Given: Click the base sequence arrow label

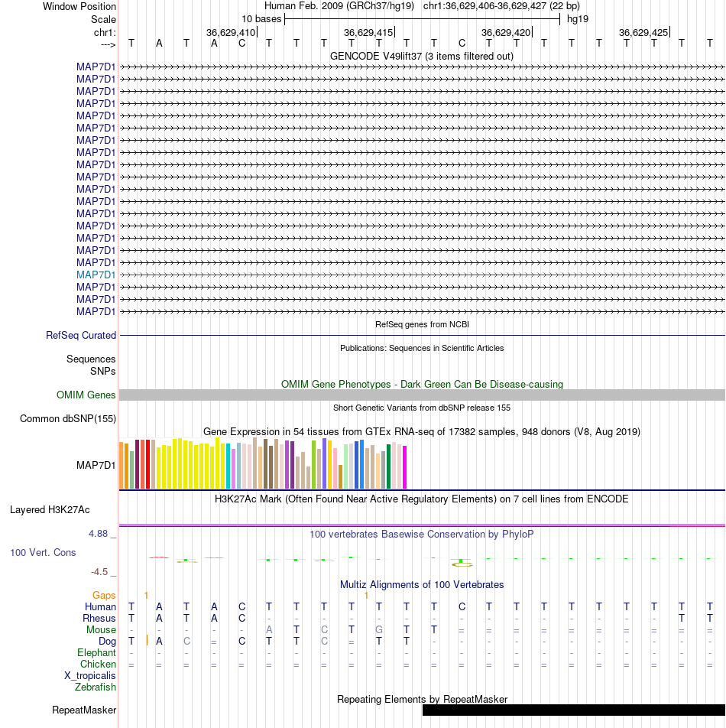Looking at the screenshot, I should pyautogui.click(x=108, y=44).
